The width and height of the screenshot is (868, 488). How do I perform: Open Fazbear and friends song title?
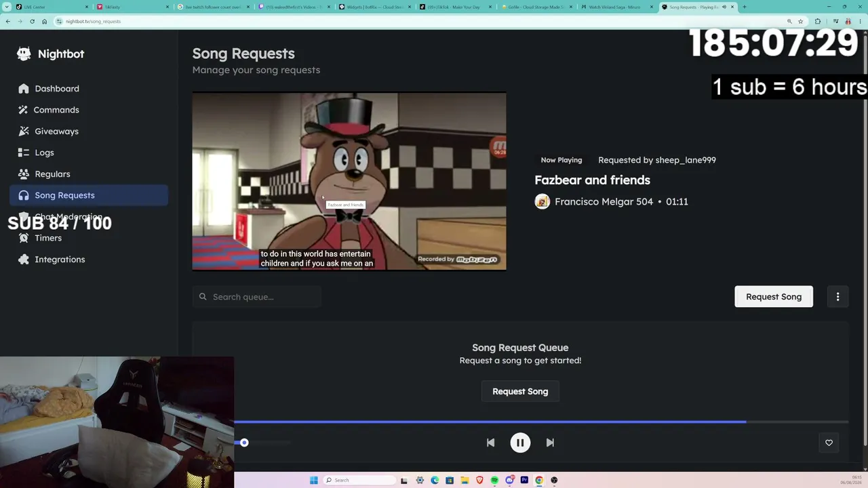point(592,180)
